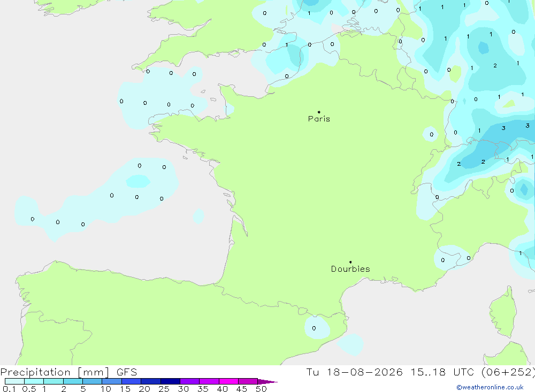The image size is (535, 392).
Task: Click the legend value '0.1'
Action: 9,389
